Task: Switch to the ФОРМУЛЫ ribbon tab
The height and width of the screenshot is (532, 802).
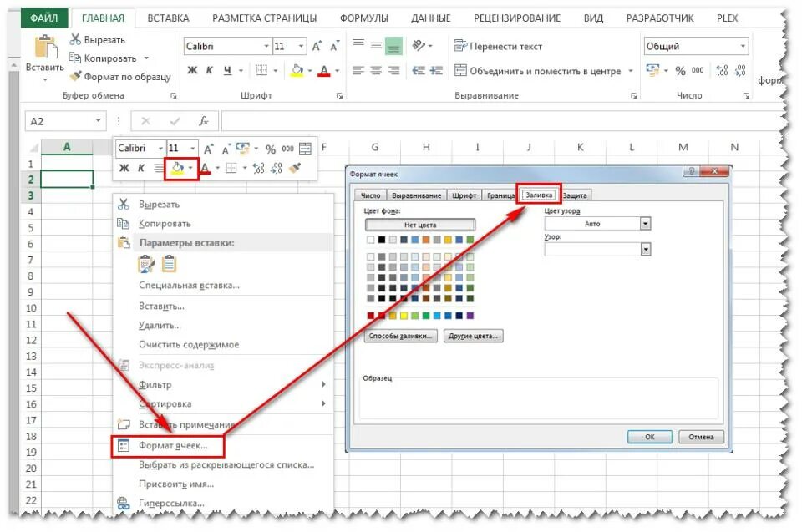Action: 364,18
